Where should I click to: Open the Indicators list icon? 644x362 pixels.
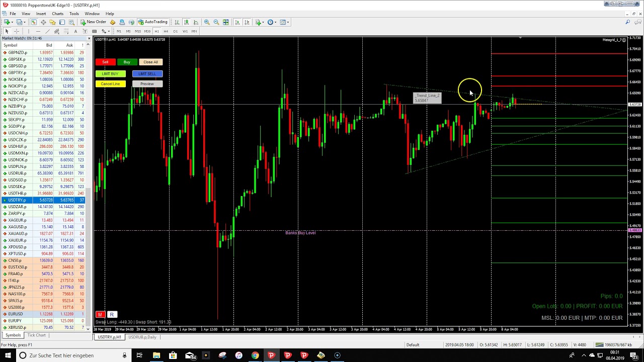pos(259,22)
